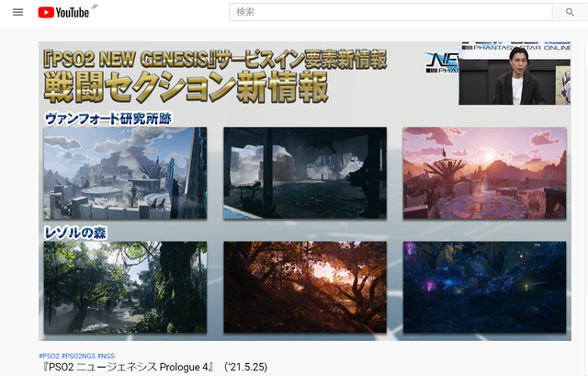
Task: Open the #NGS hashtag link
Action: 106,356
